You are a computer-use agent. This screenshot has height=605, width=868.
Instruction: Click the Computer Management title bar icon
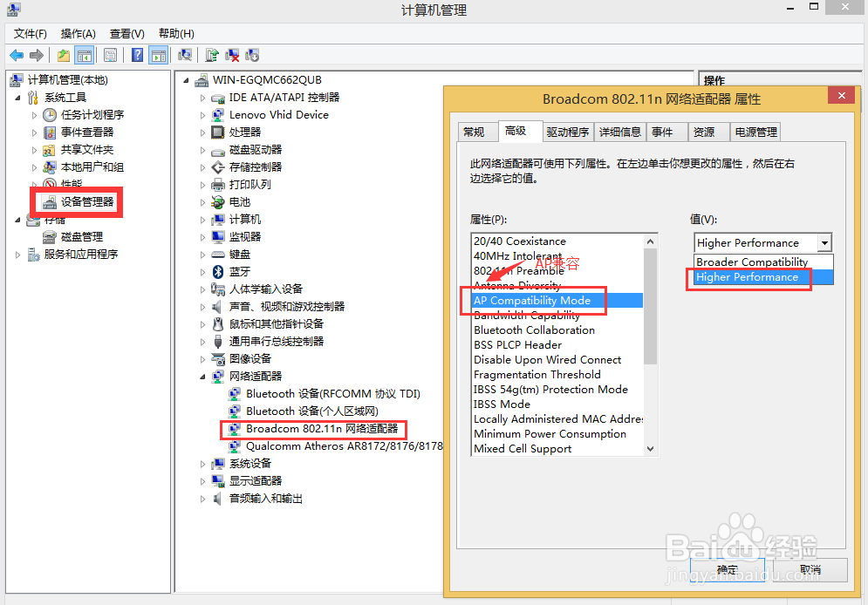coord(14,10)
